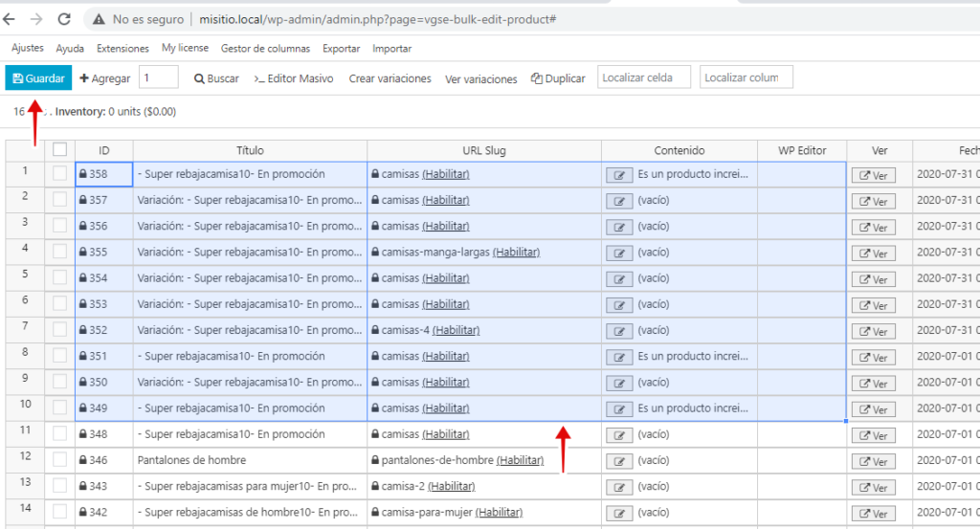Open the Exportar menu

(341, 48)
